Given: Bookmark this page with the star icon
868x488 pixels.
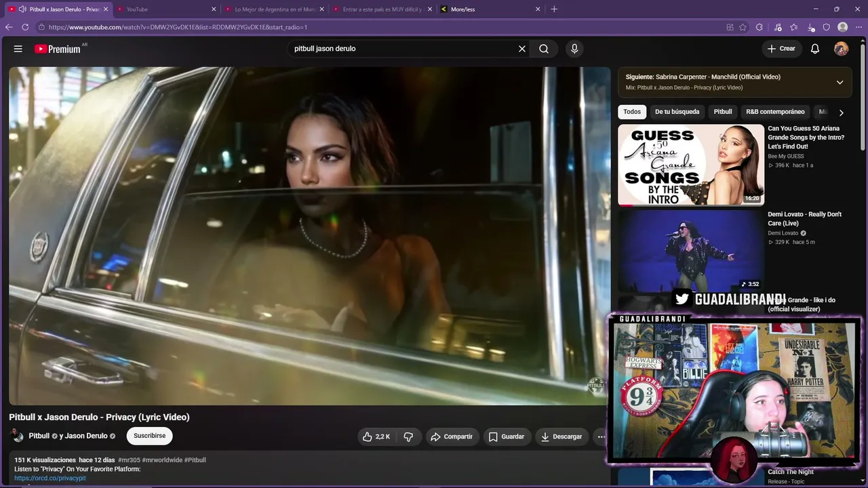Looking at the screenshot, I should (743, 27).
